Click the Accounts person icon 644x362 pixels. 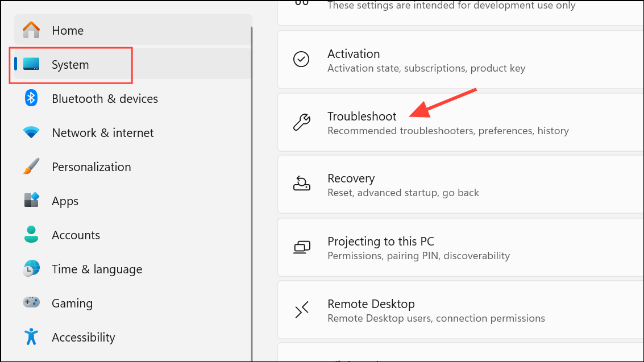click(31, 235)
